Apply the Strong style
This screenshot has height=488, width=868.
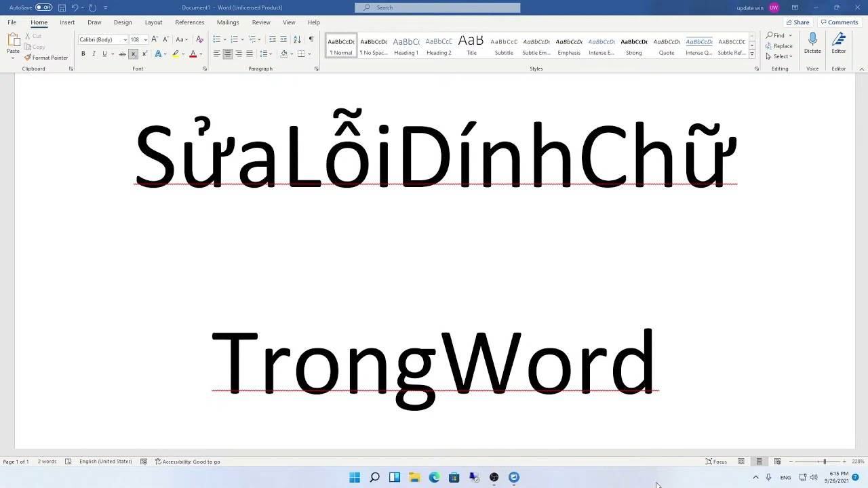tap(634, 46)
